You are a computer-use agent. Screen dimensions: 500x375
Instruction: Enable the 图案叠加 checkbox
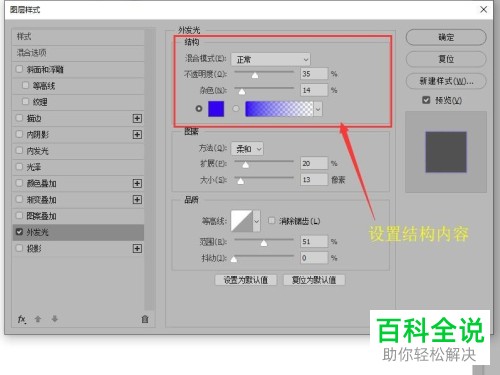pyautogui.click(x=19, y=215)
